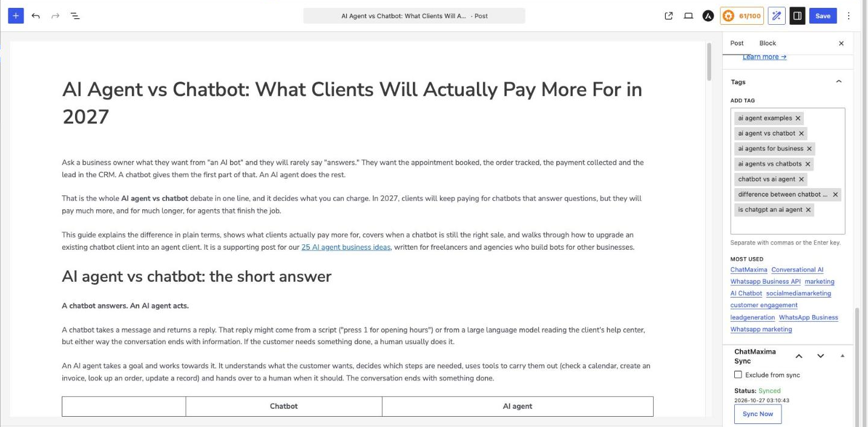Add the ChatMaxima most-used tag
Screen dimensions: 868x427
point(749,270)
